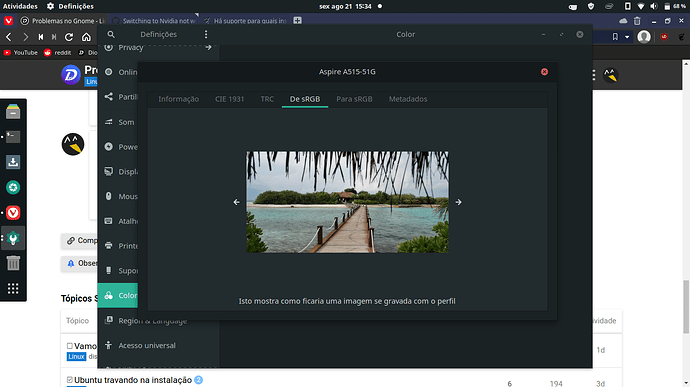Click the browser home button
690x387 pixels.
86,37
